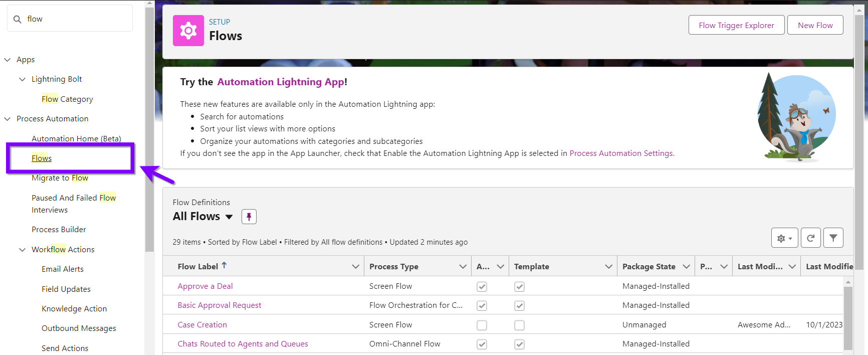Viewport: 868px width, 355px height.
Task: Click the refresh list icon
Action: pyautogui.click(x=810, y=238)
